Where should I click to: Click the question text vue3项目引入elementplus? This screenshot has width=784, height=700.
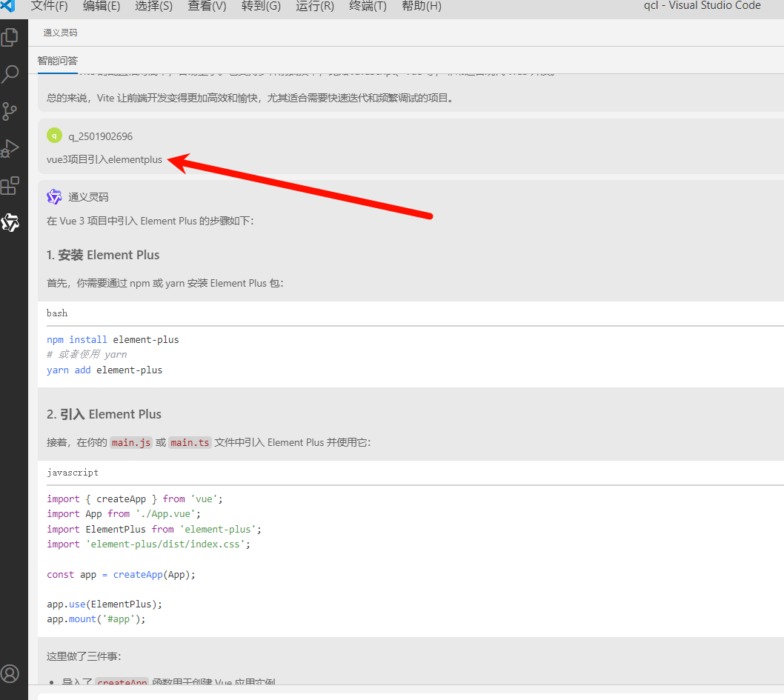tap(104, 159)
